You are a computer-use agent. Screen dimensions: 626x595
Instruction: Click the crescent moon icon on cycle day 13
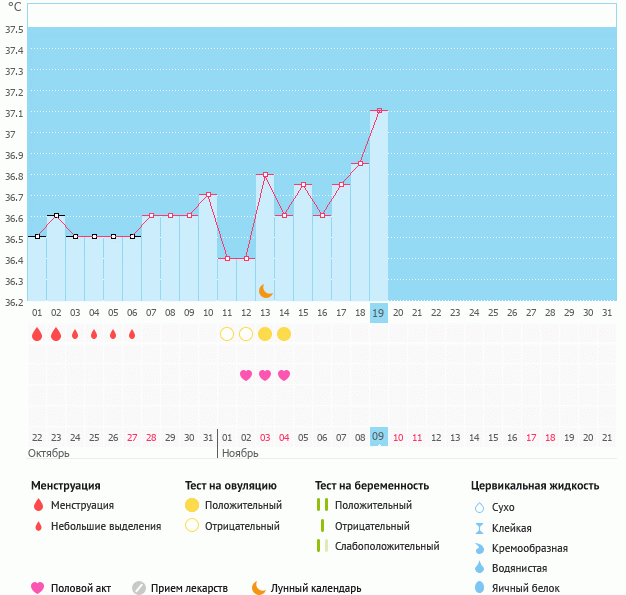click(x=265, y=290)
